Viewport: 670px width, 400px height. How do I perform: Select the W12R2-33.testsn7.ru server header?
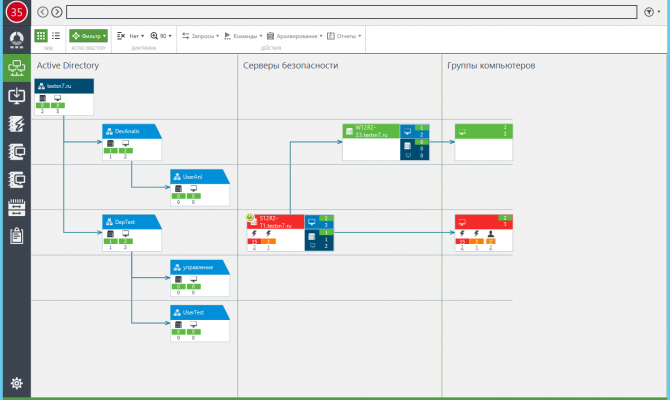[x=371, y=131]
